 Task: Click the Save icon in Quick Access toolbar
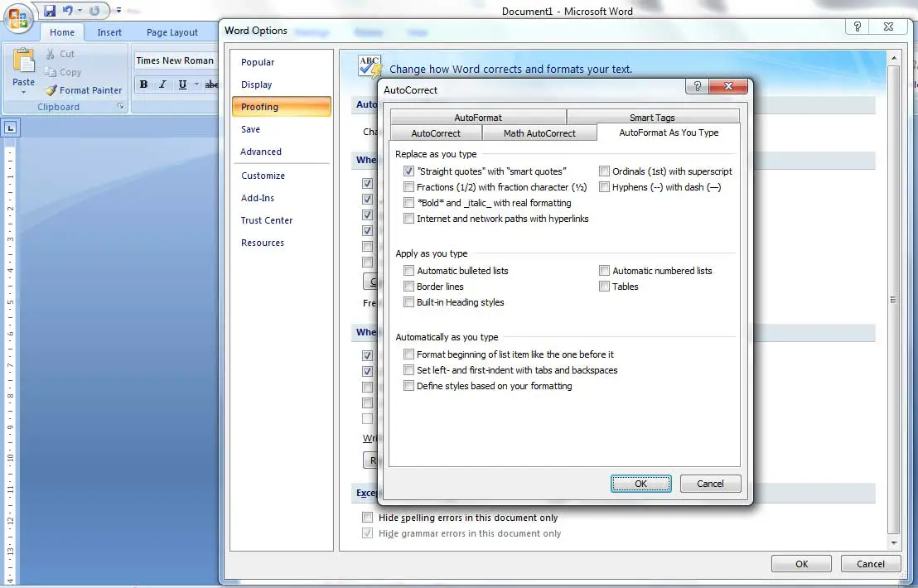[50, 11]
